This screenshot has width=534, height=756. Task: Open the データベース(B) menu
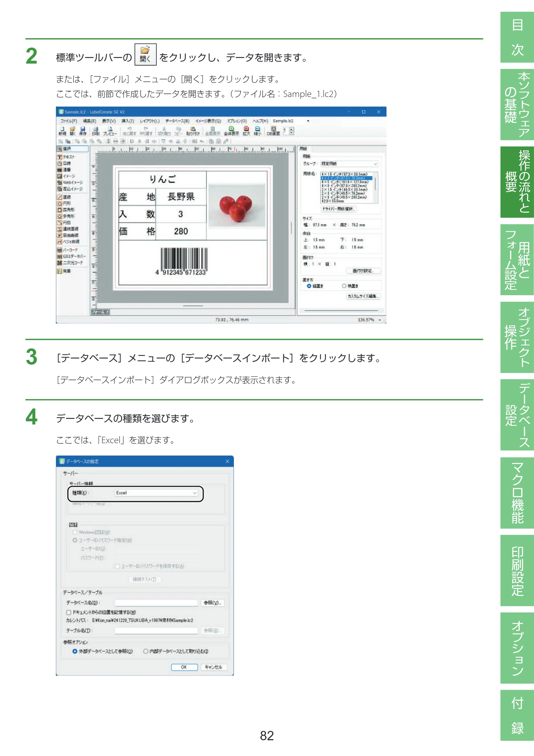[177, 121]
